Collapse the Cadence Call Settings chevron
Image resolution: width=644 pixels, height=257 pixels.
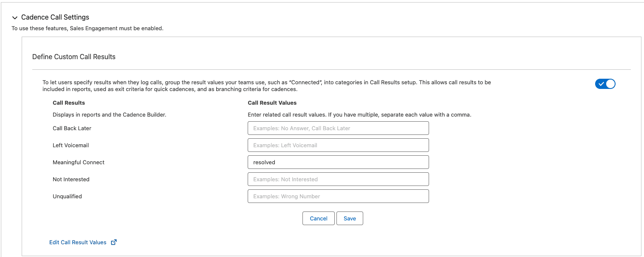tap(15, 18)
